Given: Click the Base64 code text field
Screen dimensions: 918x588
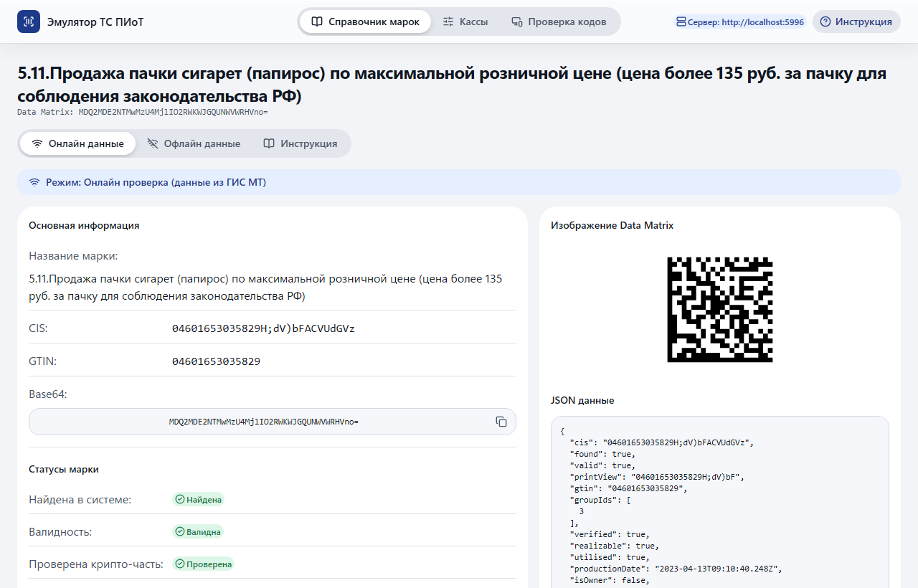Looking at the screenshot, I should 273,422.
